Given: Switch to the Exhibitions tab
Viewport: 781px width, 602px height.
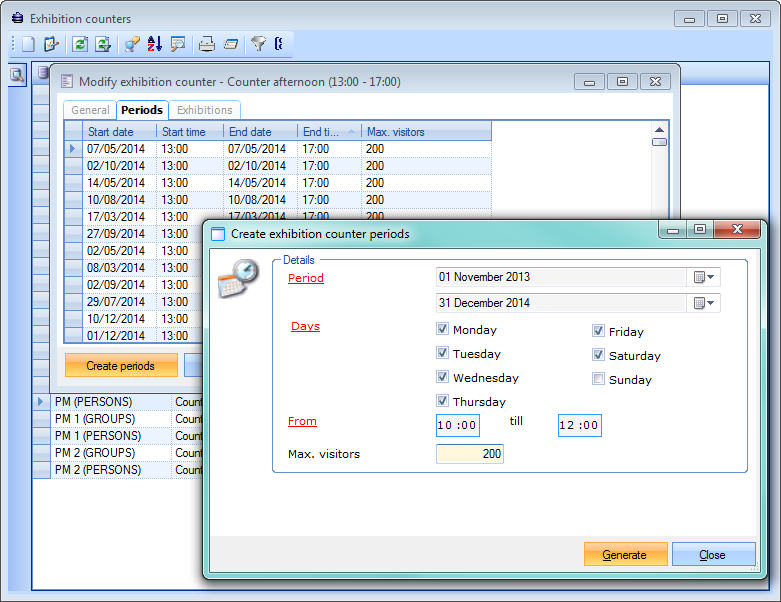Looking at the screenshot, I should click(204, 110).
